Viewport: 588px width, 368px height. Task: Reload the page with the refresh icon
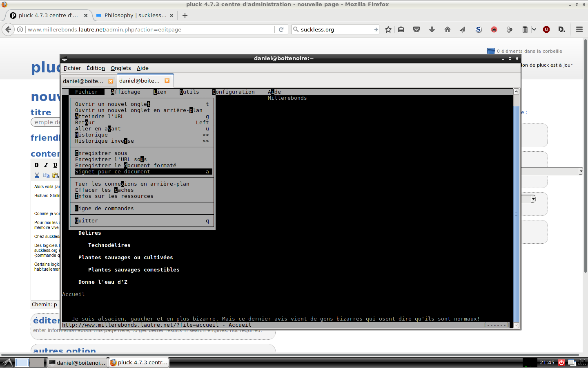tap(281, 29)
